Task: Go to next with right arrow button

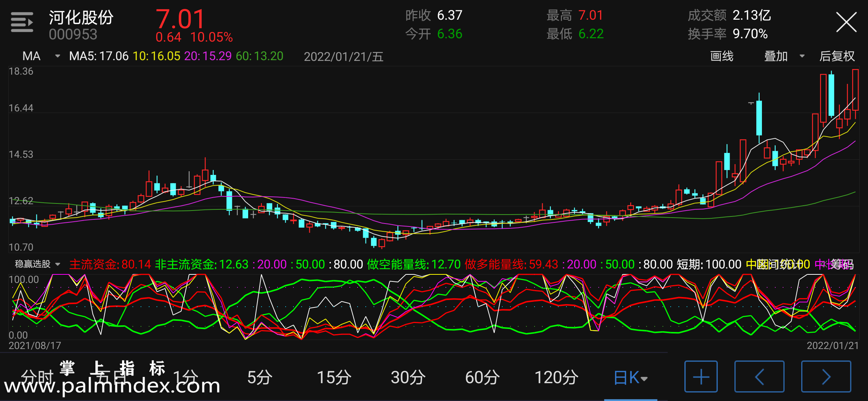Action: point(826,376)
